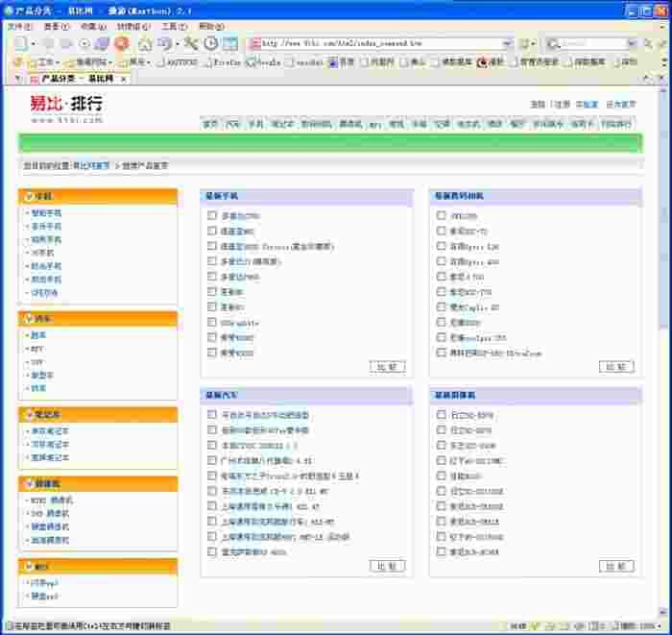This screenshot has width=672, height=635.
Task: Tick the first checkbox in 最新手机 panel
Action: [x=212, y=215]
